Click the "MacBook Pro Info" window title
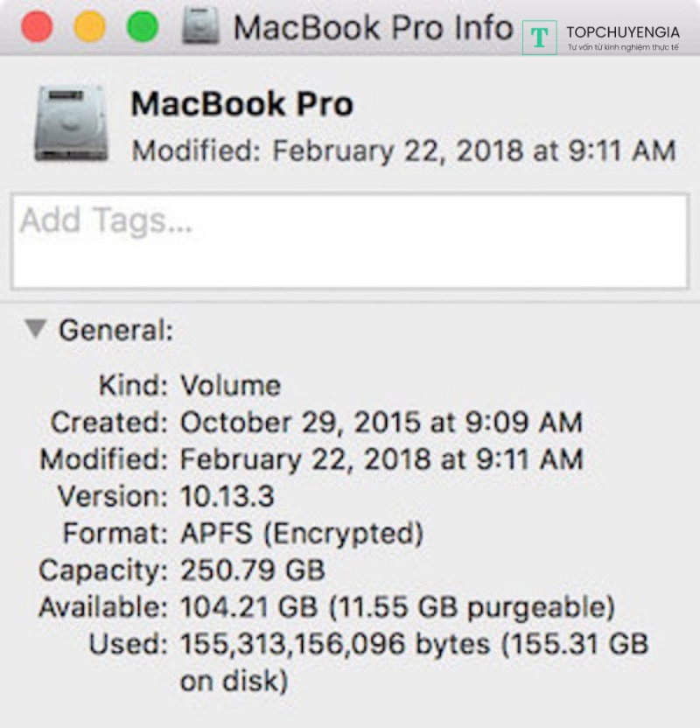The width and height of the screenshot is (700, 728). pyautogui.click(x=373, y=28)
